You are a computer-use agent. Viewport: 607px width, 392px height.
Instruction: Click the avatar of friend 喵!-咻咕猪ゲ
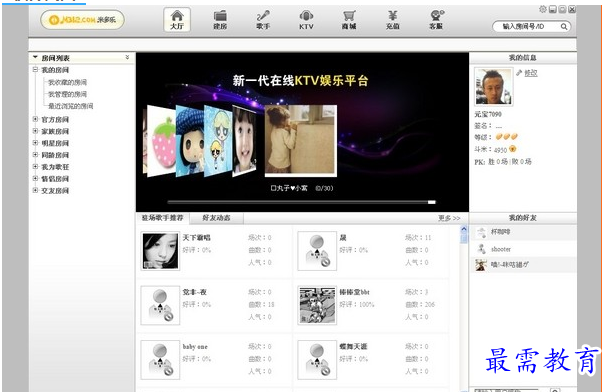click(x=481, y=265)
